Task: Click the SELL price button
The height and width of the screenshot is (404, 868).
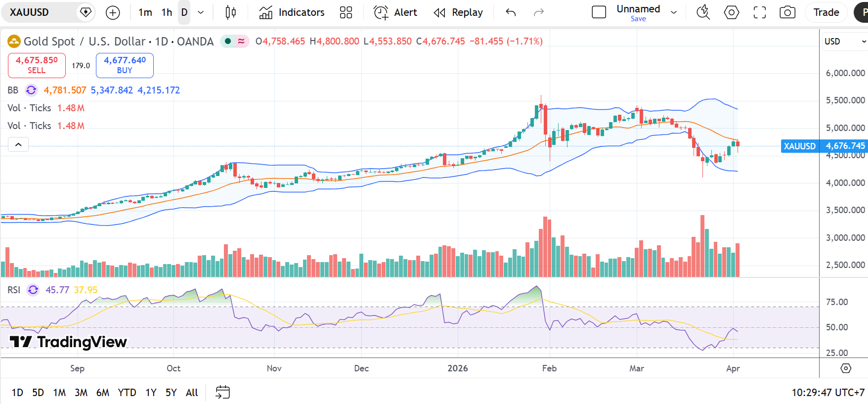Action: (x=37, y=65)
